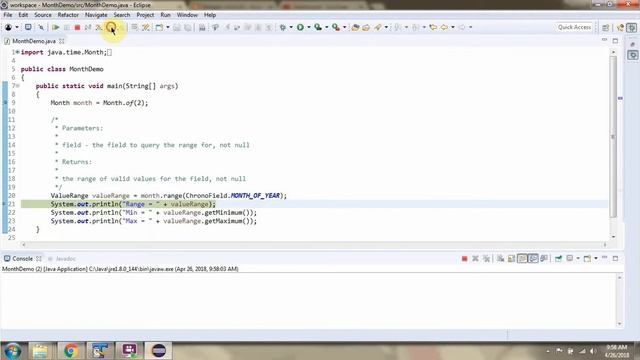Open the Open Console dropdown arrow
The height and width of the screenshot is (360, 640).
tap(596, 259)
